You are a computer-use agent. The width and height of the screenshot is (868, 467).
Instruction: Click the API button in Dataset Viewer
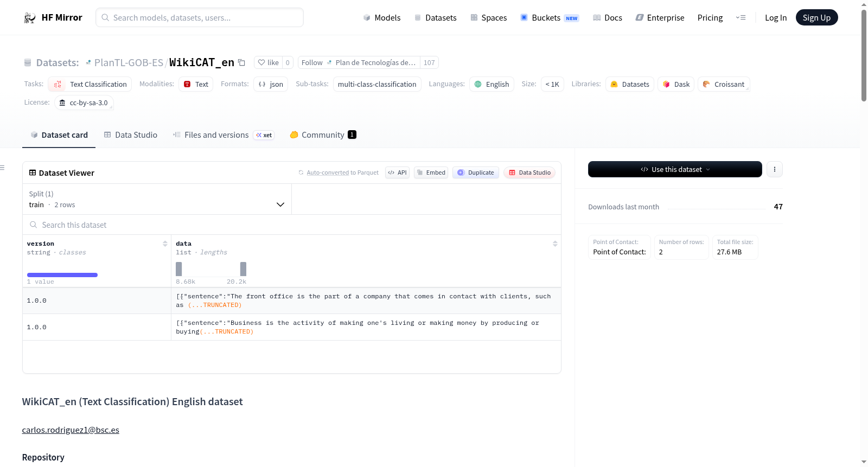click(x=397, y=172)
